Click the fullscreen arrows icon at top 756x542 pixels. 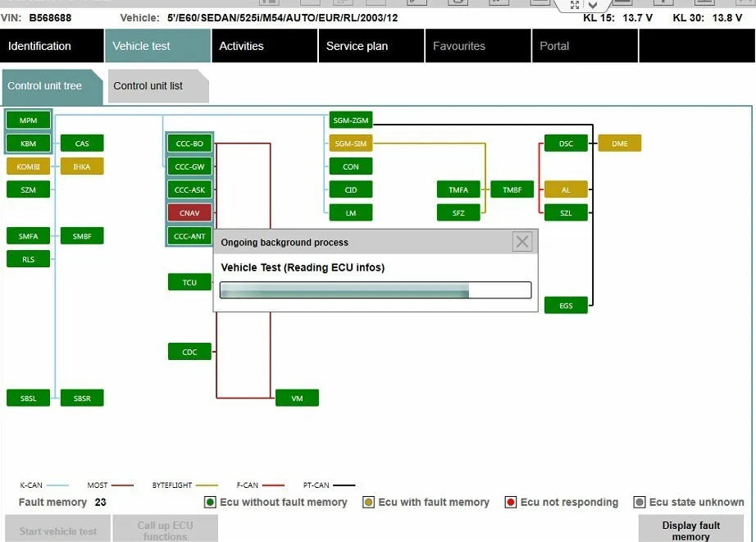tap(574, 5)
